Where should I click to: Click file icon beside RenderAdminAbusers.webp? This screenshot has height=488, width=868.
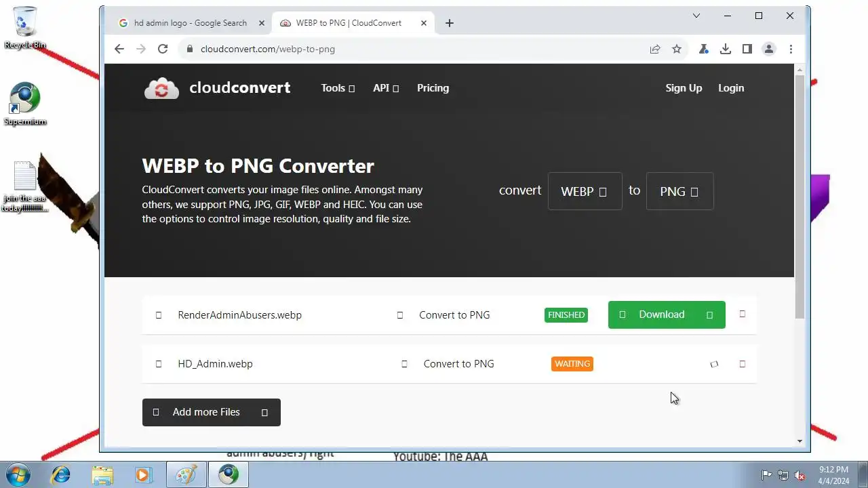point(159,315)
